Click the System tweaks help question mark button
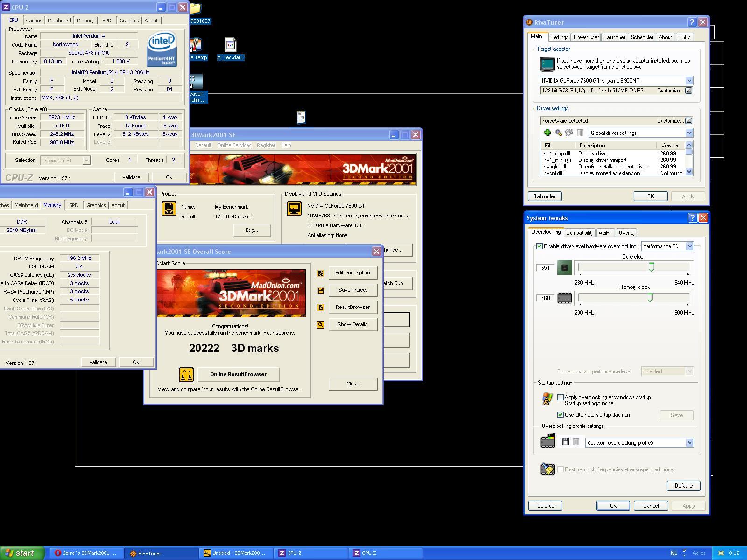Viewport: 747px width, 560px height. (x=692, y=217)
